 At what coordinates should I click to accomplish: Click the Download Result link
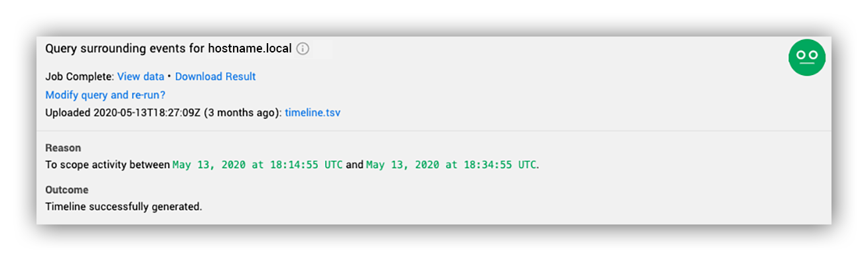point(215,76)
